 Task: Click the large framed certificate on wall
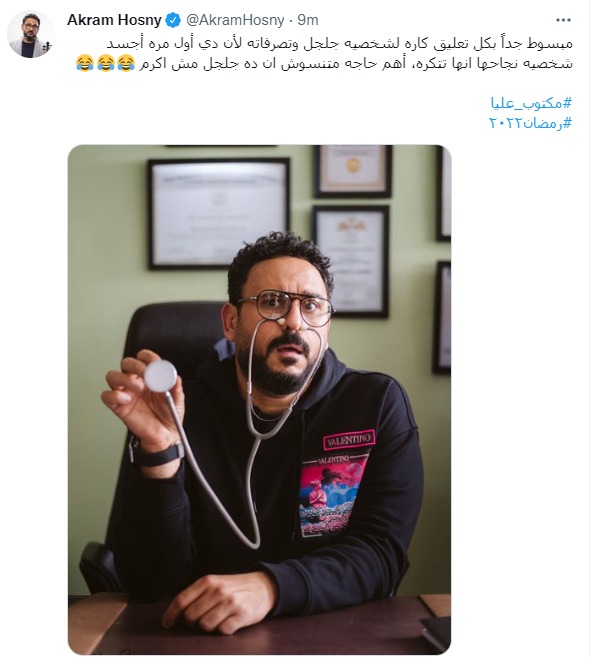(x=219, y=214)
